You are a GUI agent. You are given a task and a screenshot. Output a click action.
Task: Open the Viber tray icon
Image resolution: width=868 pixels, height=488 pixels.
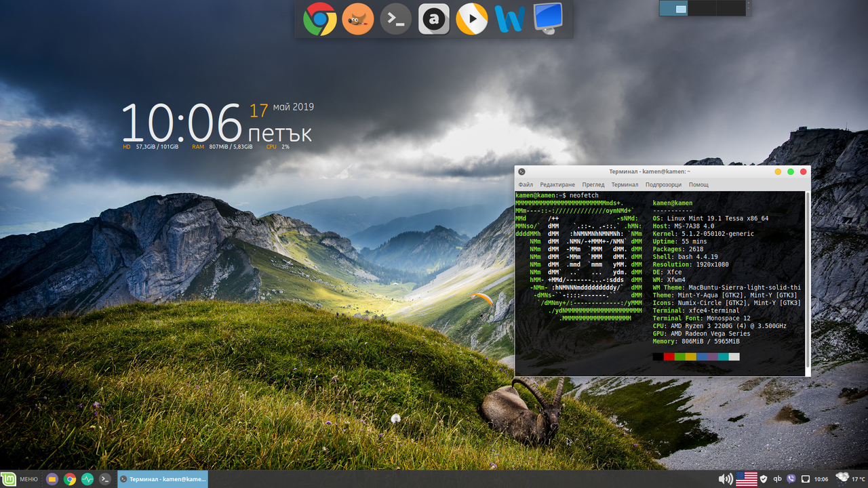tap(791, 479)
